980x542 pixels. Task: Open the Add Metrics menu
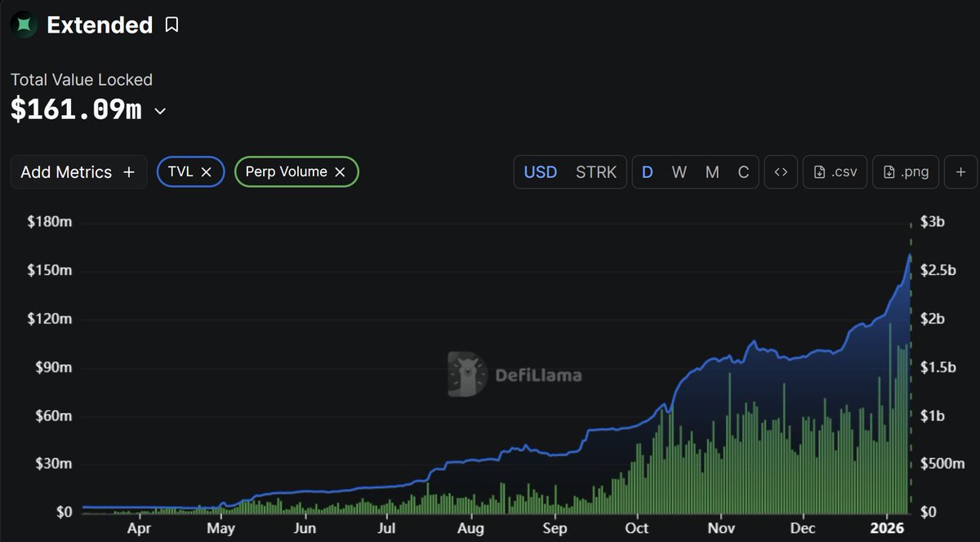coord(78,172)
